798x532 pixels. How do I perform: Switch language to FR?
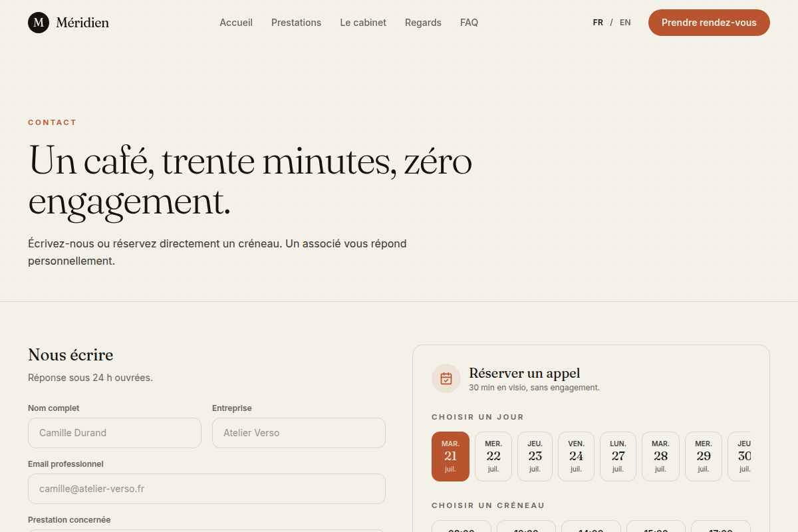pos(598,23)
